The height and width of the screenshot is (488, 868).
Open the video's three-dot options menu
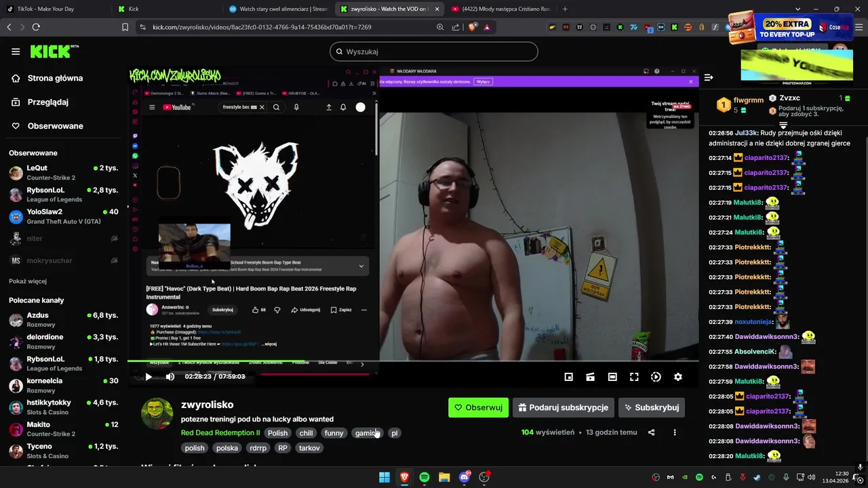click(674, 432)
